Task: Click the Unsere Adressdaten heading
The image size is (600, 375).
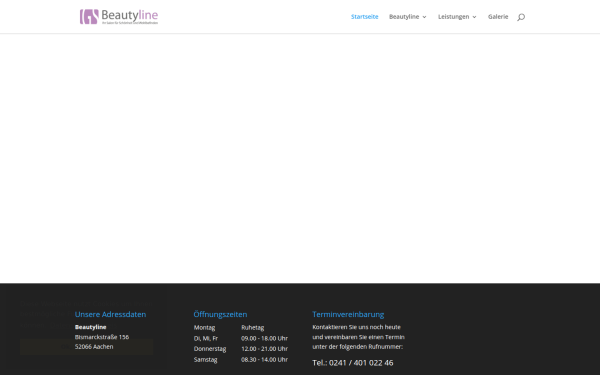Action: pyautogui.click(x=110, y=314)
